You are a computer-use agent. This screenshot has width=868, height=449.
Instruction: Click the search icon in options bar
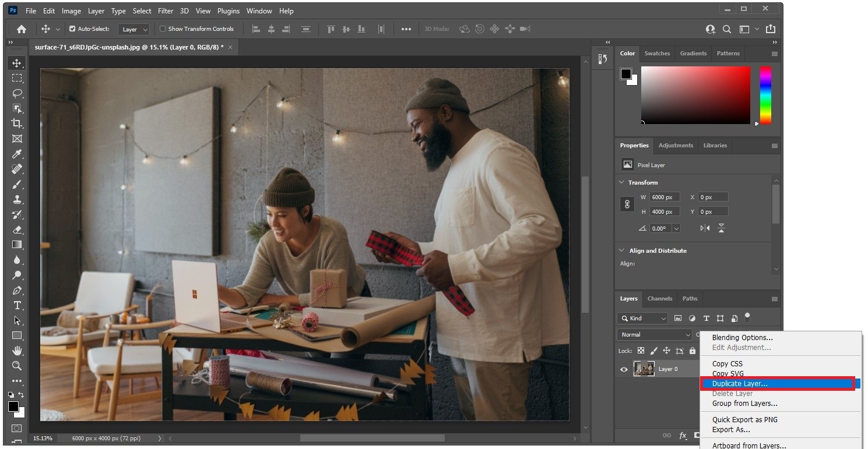click(x=727, y=29)
